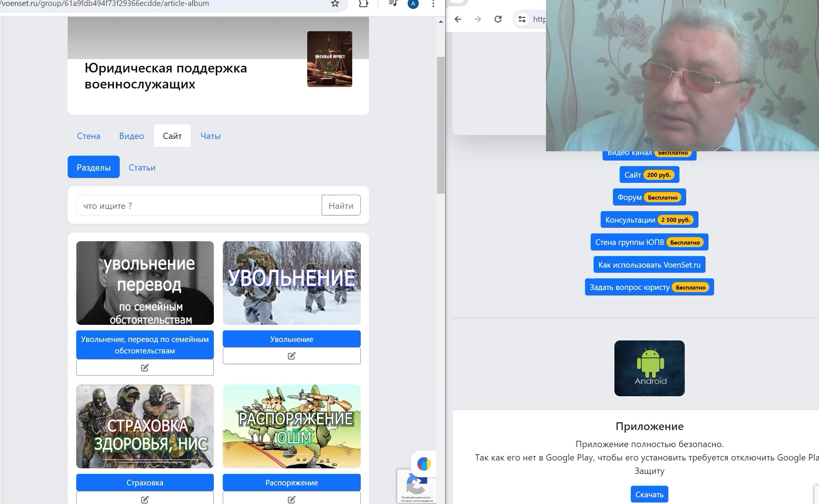
Task: Open the 'СТРАХОВКА ЗДОРОВЬЯ, НИС' thumbnail
Action: 145,426
